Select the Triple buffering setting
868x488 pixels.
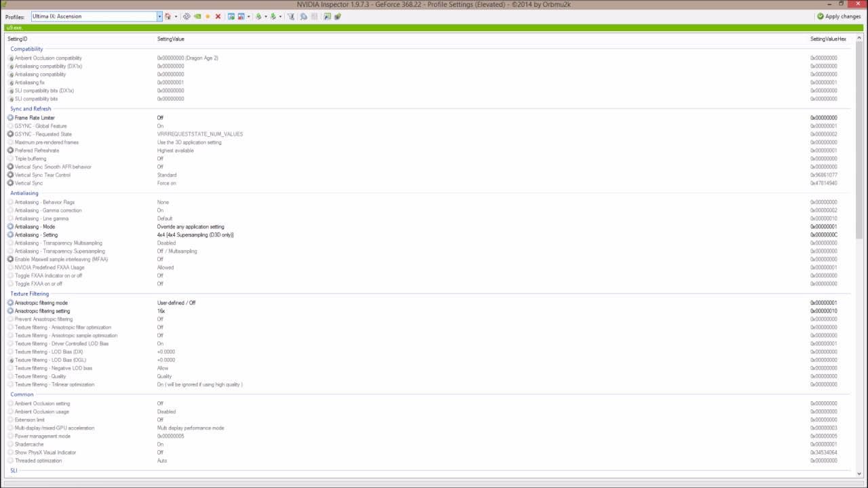click(31, 159)
